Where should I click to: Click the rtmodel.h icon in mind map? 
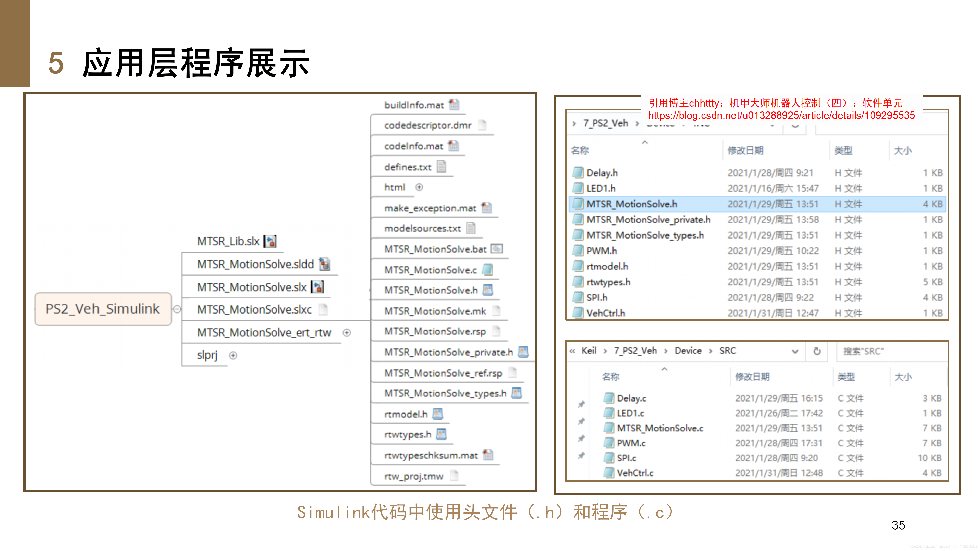click(x=437, y=414)
